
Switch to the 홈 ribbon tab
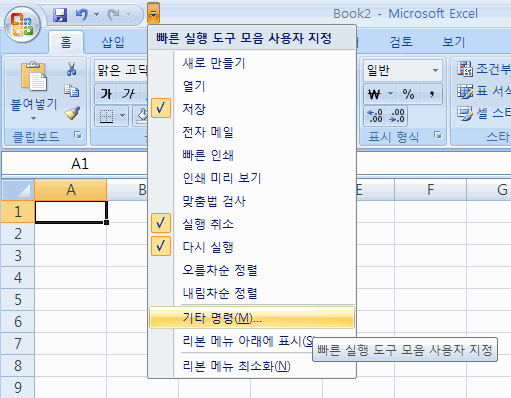click(66, 42)
